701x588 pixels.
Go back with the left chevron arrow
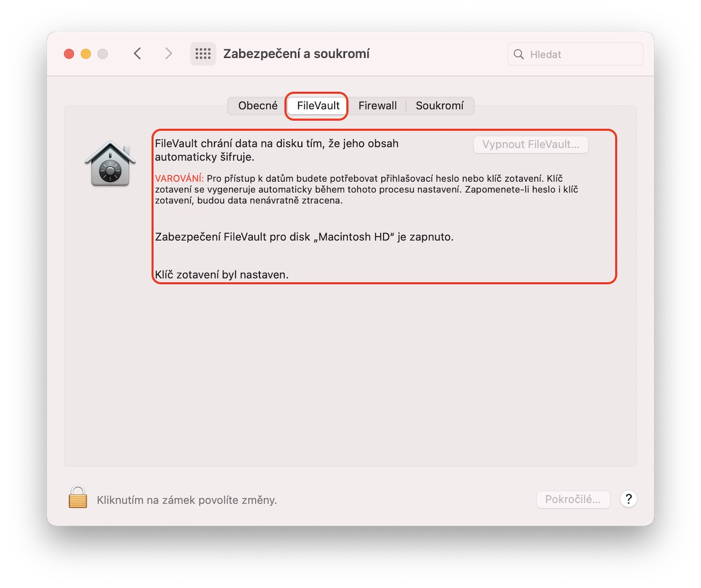click(137, 54)
